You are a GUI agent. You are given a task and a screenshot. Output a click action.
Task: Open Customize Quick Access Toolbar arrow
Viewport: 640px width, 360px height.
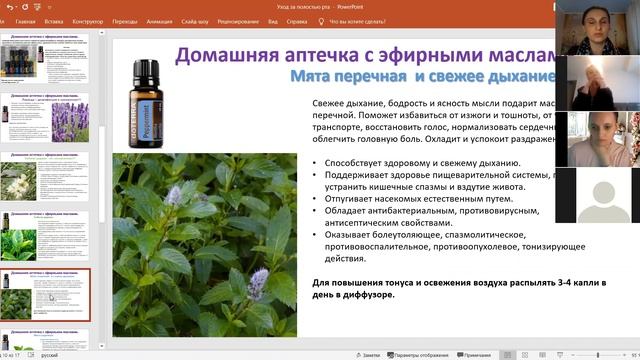[x=50, y=7]
